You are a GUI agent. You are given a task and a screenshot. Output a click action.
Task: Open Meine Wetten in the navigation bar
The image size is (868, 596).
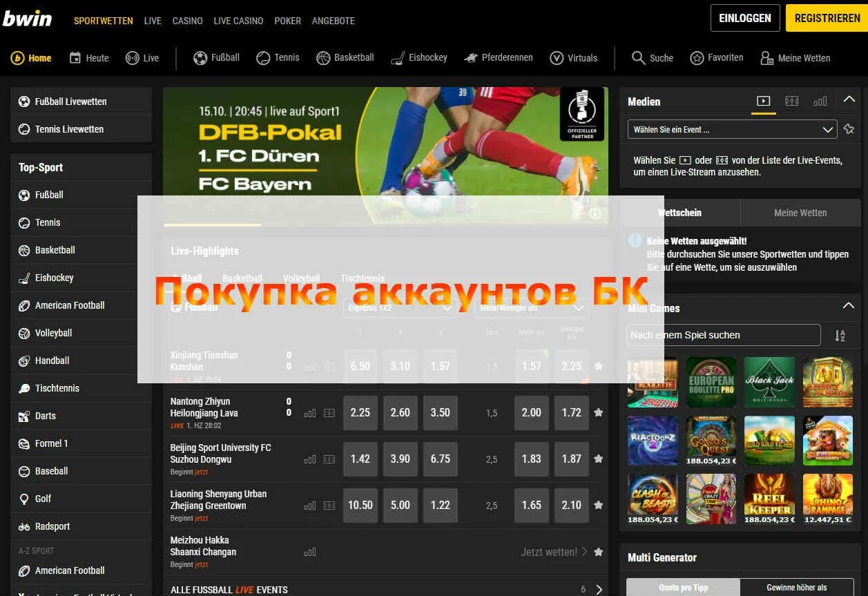[795, 58]
